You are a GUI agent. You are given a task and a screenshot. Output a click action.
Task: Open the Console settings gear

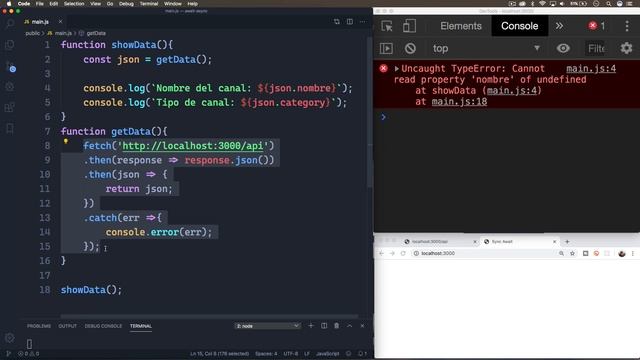tap(627, 48)
